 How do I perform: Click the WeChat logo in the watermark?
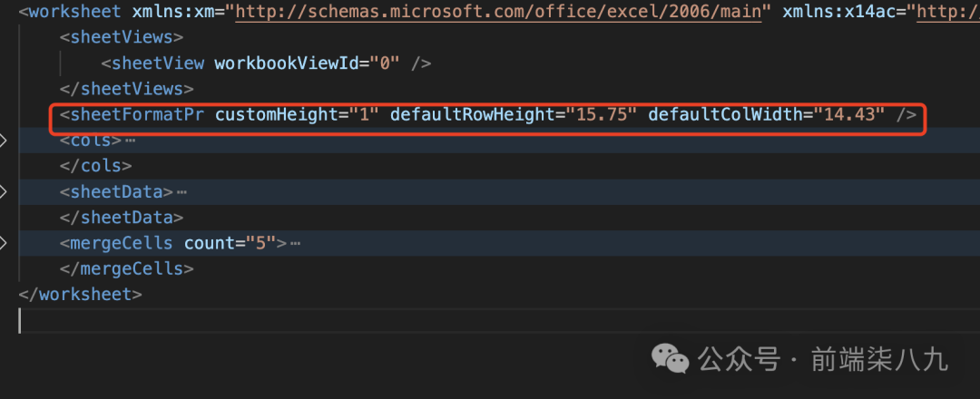point(673,359)
